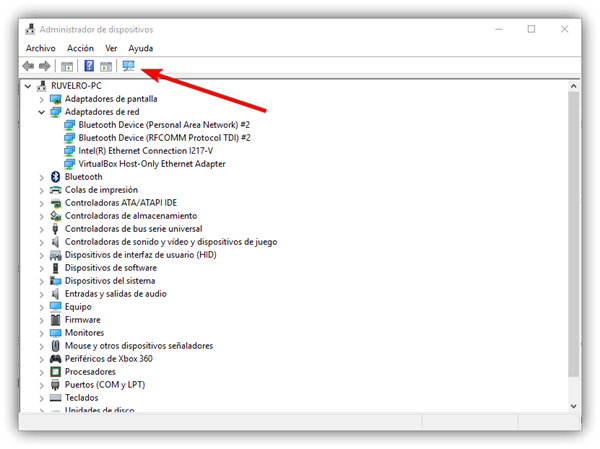Image resolution: width=600 pixels, height=449 pixels.
Task: Click the Controladoras de almacenamiento icon
Action: click(55, 216)
